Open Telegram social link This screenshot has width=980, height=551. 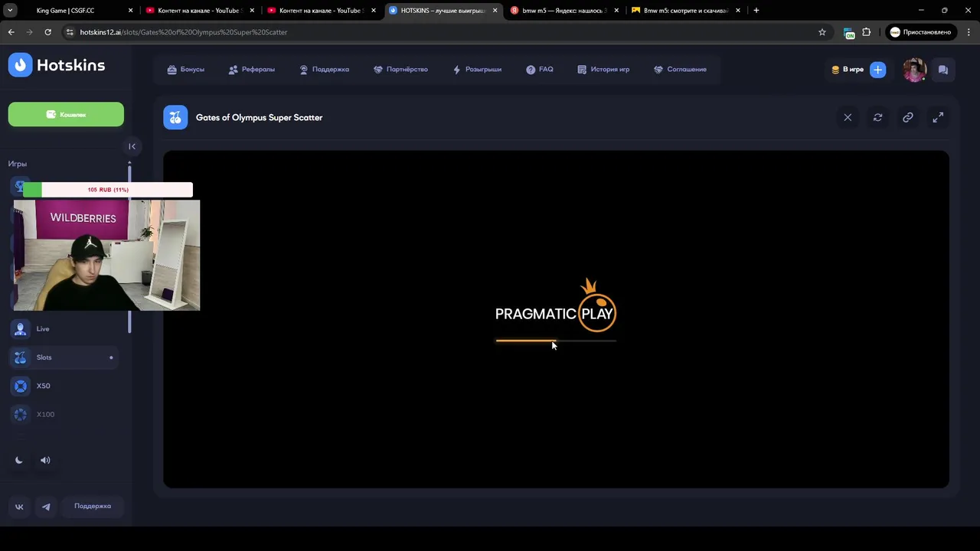(46, 507)
